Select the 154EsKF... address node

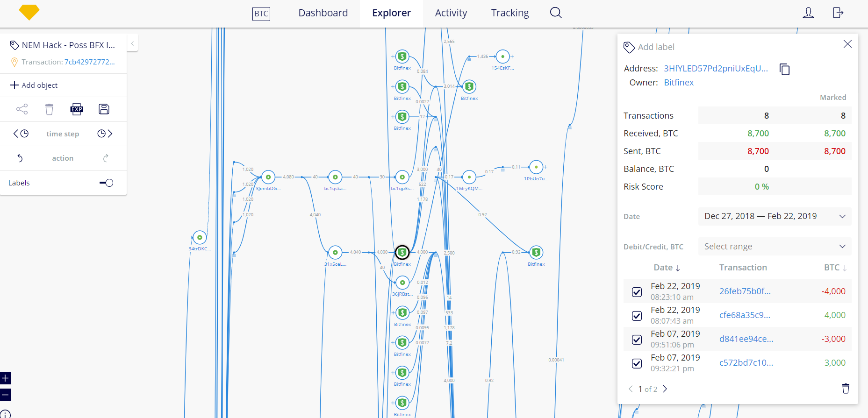coord(502,57)
